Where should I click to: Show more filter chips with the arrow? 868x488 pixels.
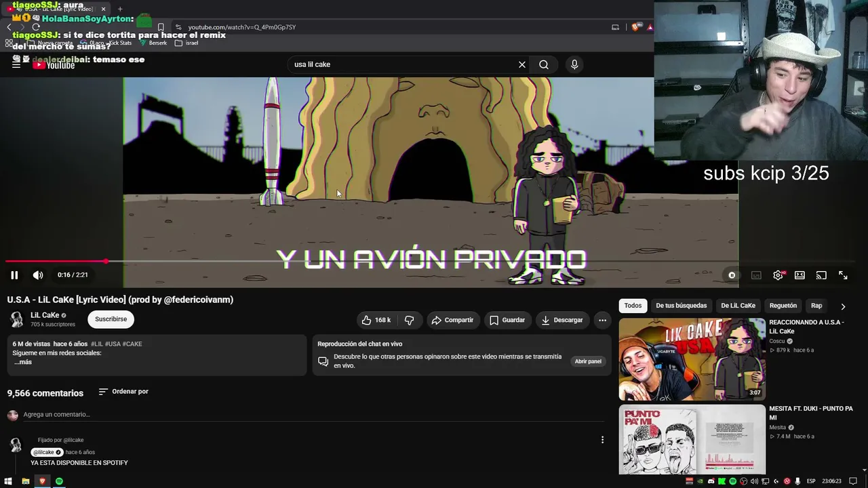tap(843, 306)
